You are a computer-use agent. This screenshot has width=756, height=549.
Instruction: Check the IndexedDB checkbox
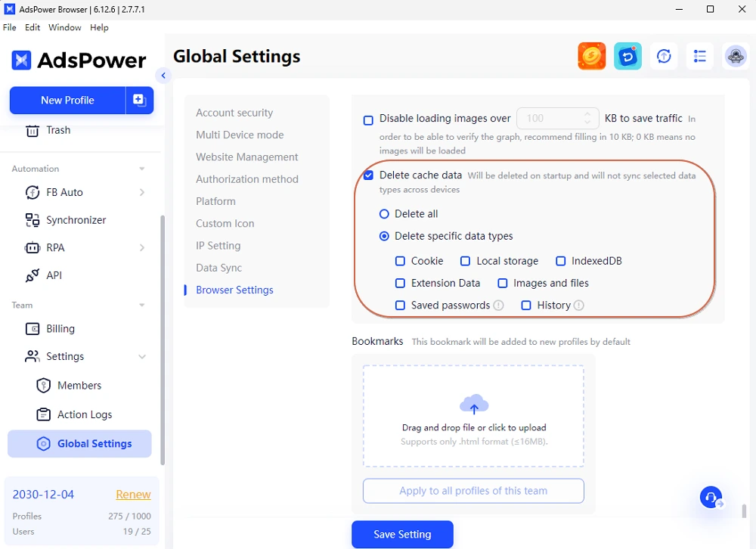click(561, 261)
